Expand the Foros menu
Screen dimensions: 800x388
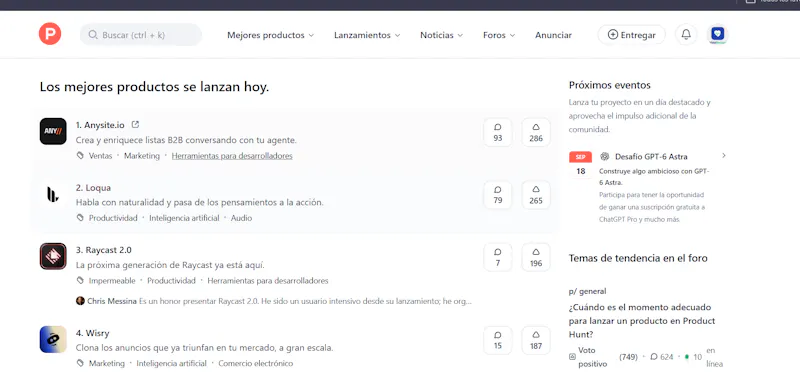(x=499, y=35)
